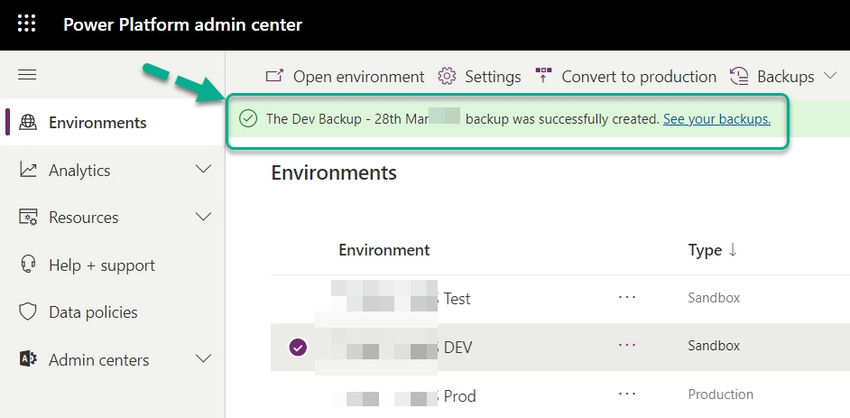Click the Resources icon in sidebar
Viewport: 850px width, 418px height.
29,217
